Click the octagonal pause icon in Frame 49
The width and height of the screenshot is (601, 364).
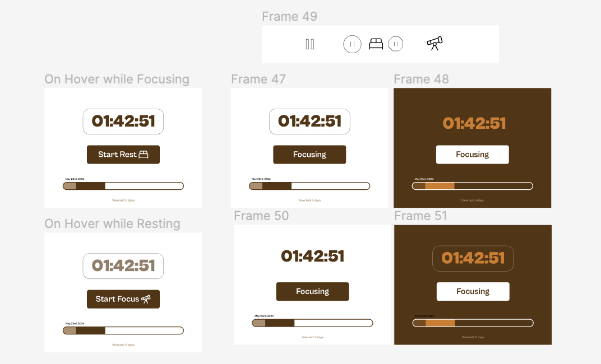[x=396, y=44]
